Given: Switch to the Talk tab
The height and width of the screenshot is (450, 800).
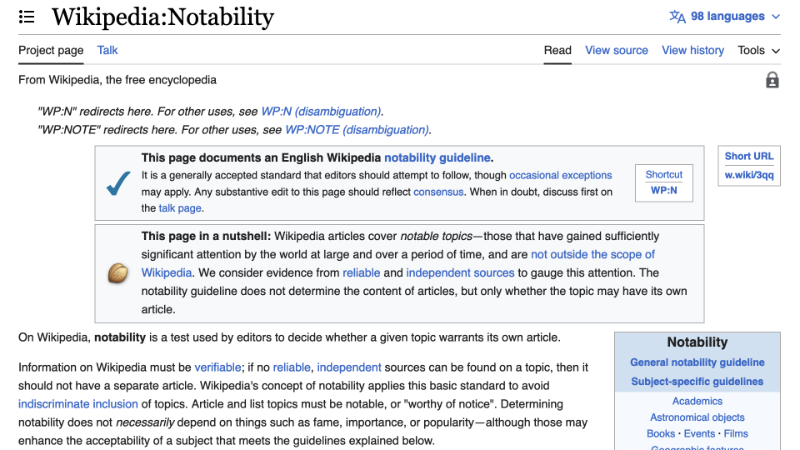Looking at the screenshot, I should pos(107,50).
